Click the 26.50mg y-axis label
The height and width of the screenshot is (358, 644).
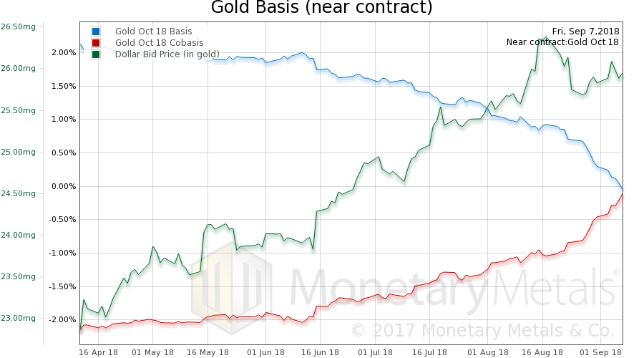click(x=18, y=27)
